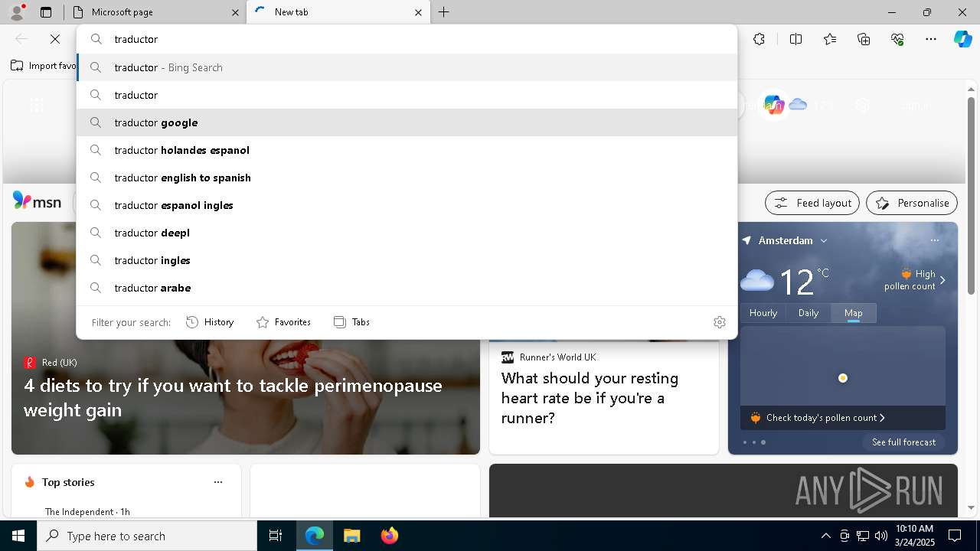Filter search by History
Viewport: 980px width, 551px height.
pos(210,322)
